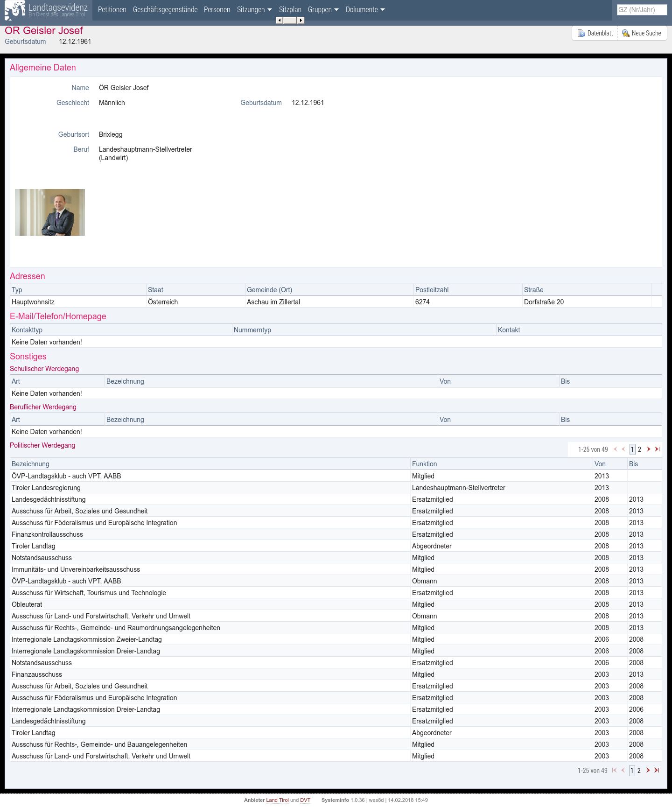
Task: Click the Nummerntyp column header
Action: tap(364, 330)
